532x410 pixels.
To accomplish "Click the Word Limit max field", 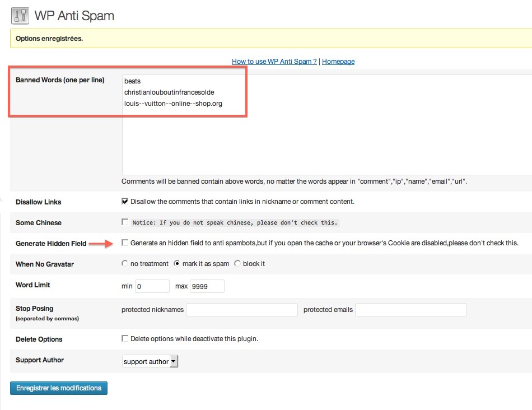I will (207, 286).
